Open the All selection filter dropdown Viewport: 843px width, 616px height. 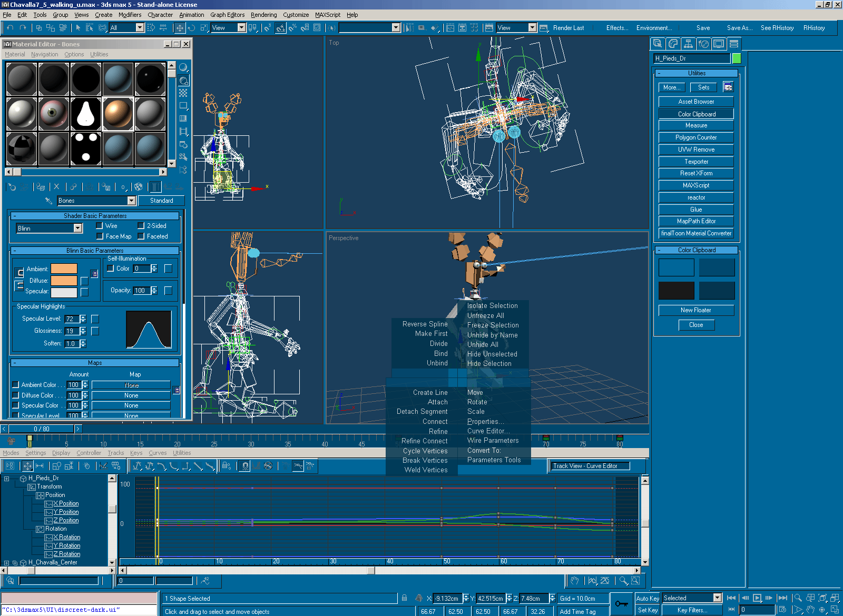(x=140, y=28)
